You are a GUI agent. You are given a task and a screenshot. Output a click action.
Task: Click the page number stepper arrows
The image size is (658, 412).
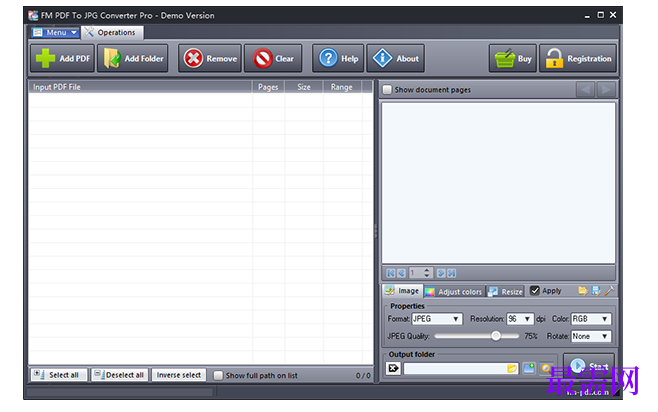point(427,273)
